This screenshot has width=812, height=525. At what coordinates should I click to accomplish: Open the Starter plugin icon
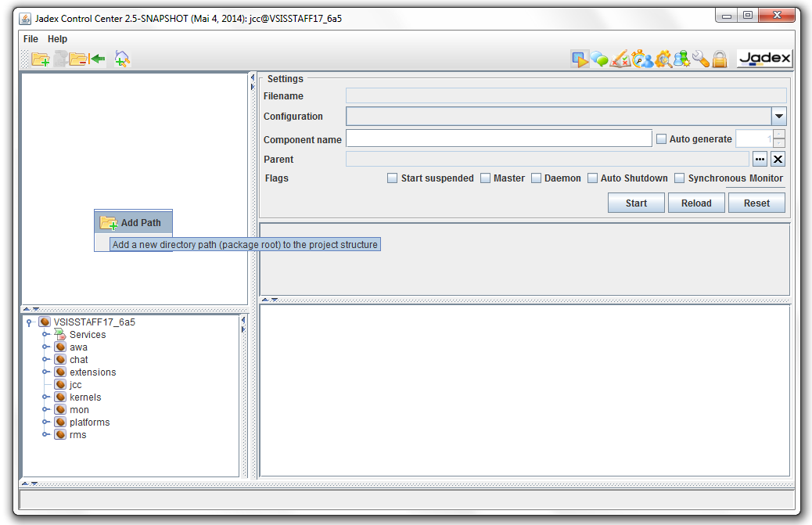581,59
